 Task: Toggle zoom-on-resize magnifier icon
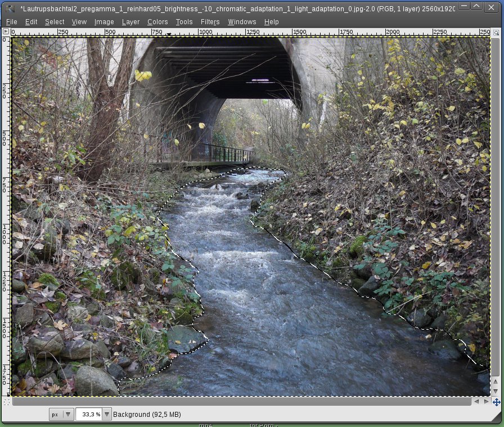[x=496, y=32]
